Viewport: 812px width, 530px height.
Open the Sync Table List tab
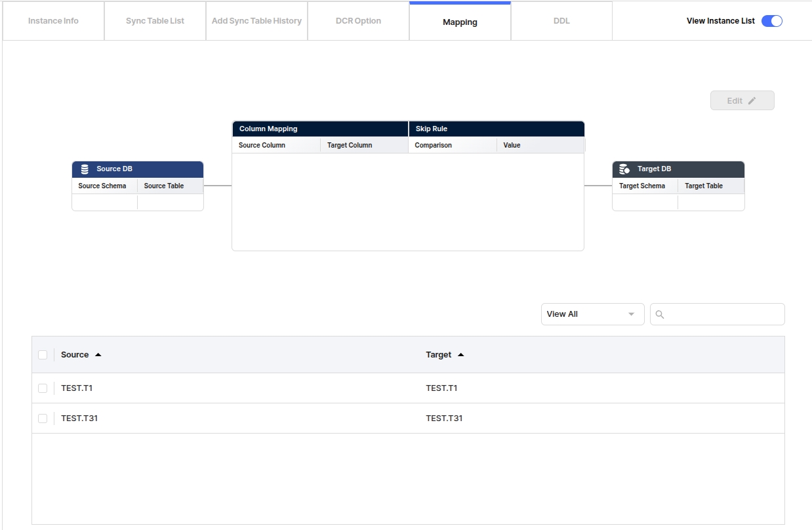point(155,21)
